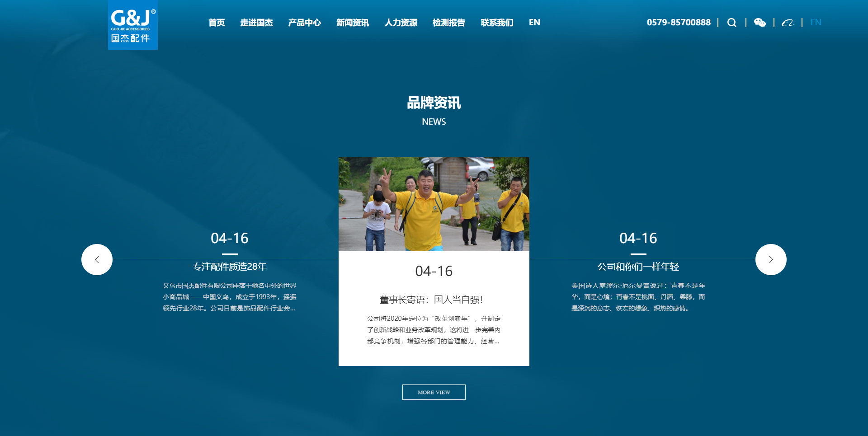Go to previous news with left arrow

coord(97,259)
